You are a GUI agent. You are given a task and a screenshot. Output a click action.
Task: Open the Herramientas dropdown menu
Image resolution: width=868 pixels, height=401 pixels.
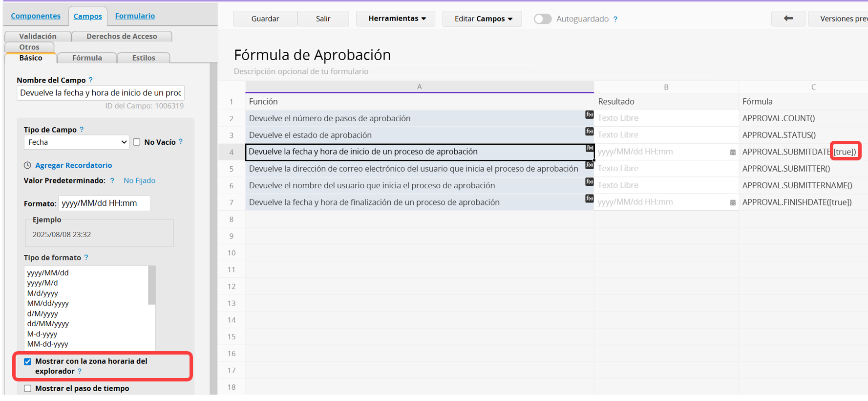click(396, 19)
